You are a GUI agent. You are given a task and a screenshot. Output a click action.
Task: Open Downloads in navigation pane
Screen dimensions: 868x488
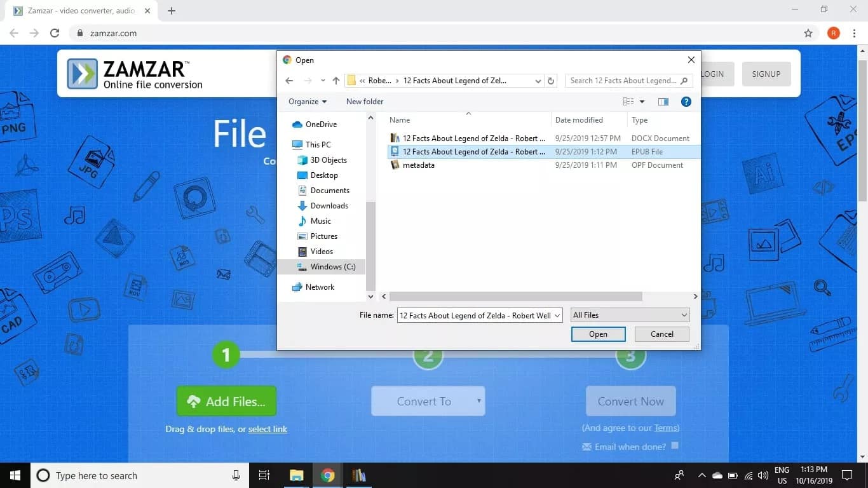(323, 206)
